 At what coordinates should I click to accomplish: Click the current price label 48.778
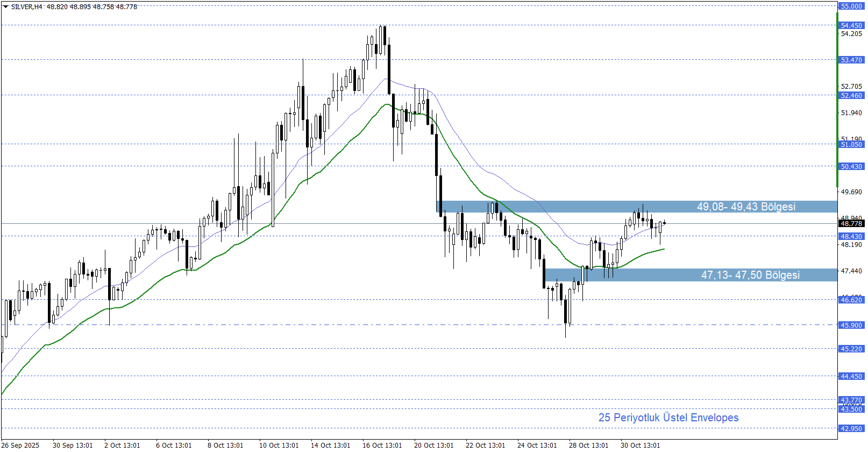851,223
